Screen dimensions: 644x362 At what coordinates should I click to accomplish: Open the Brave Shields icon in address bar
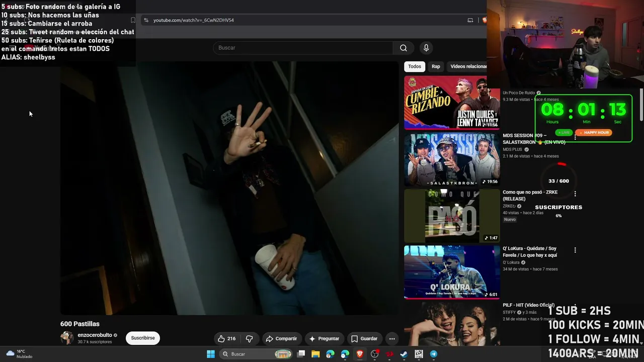[484, 20]
